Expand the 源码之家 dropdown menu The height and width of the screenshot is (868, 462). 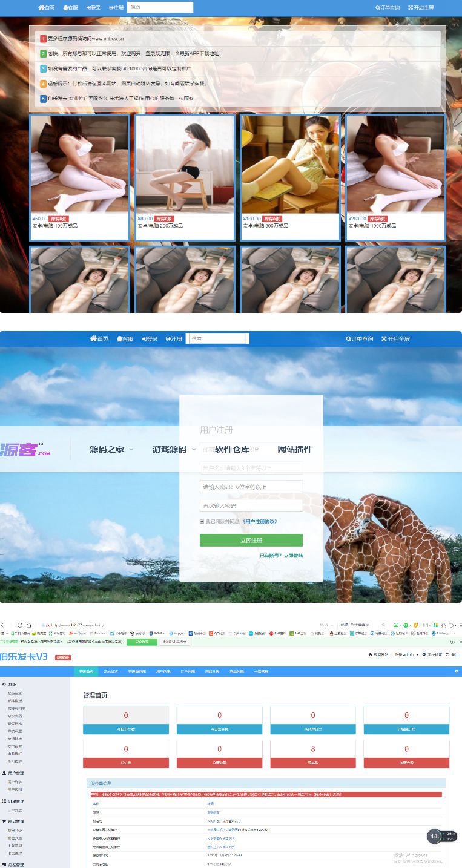pyautogui.click(x=111, y=449)
